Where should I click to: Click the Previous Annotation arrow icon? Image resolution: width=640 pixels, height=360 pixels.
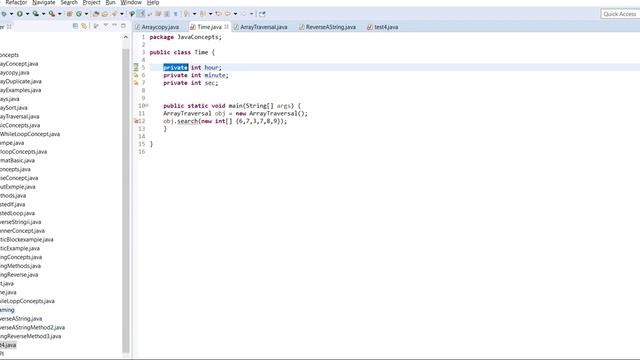[202, 14]
